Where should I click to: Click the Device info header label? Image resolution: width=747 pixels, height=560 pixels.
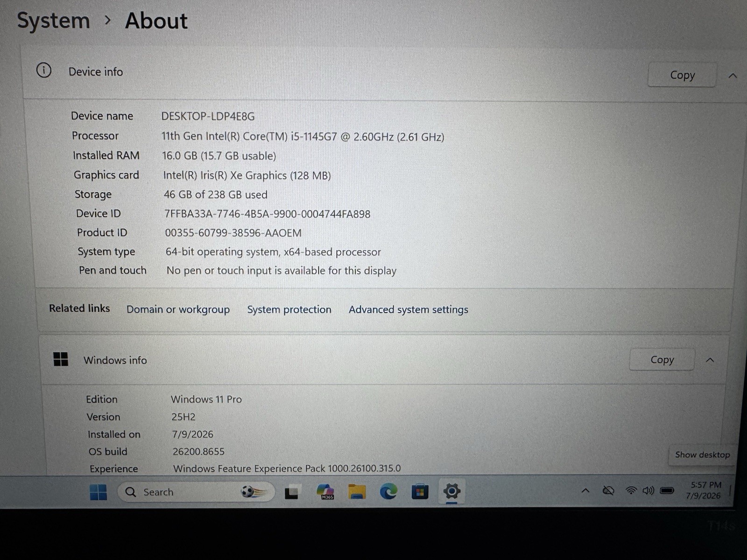pos(96,72)
